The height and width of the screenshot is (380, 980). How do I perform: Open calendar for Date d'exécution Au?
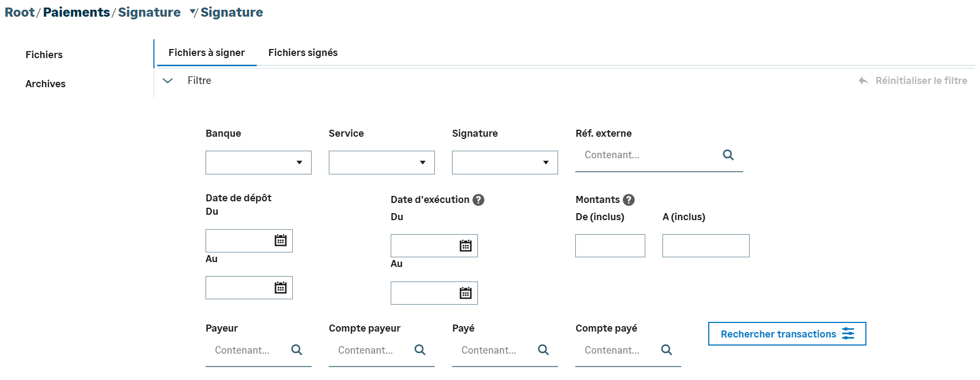click(466, 293)
